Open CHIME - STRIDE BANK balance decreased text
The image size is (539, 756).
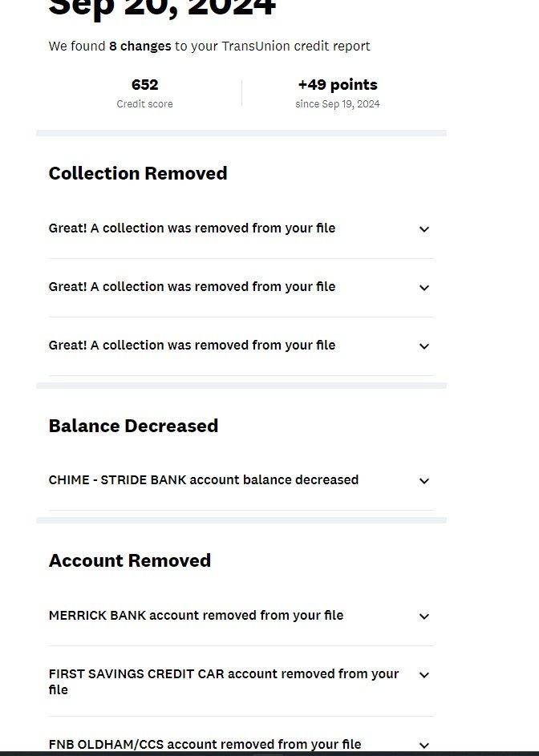204,480
